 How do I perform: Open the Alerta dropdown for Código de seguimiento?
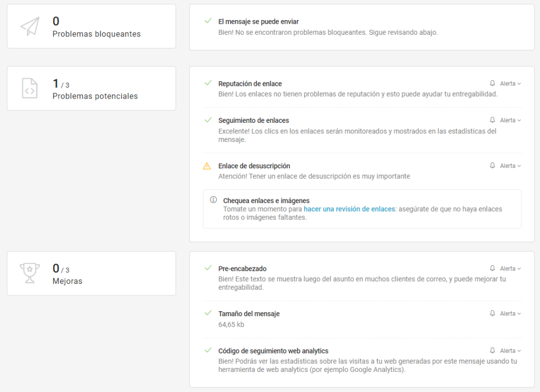pyautogui.click(x=510, y=351)
